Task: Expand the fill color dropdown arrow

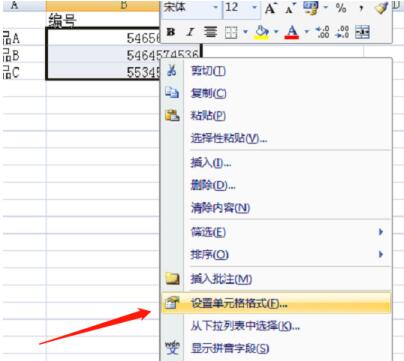Action: tap(276, 32)
